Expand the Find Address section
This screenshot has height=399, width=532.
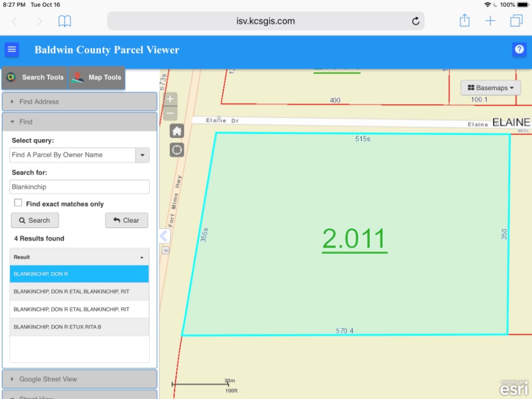79,101
